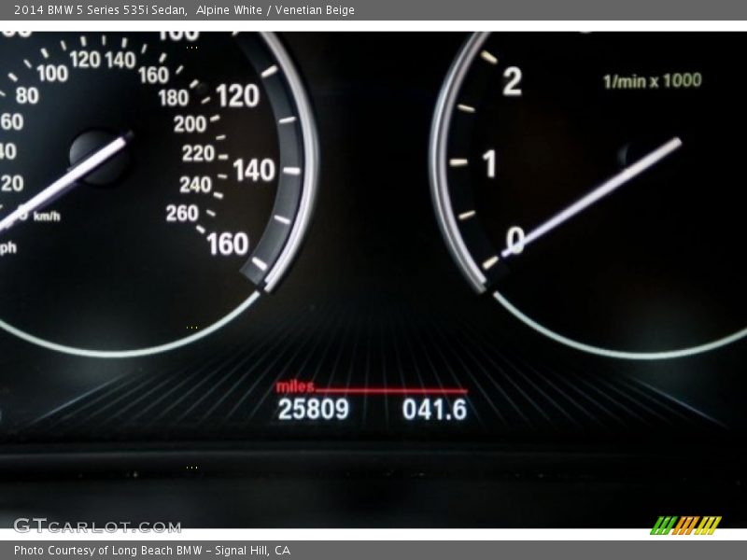Click the 260 km/h speedometer number

click(182, 214)
